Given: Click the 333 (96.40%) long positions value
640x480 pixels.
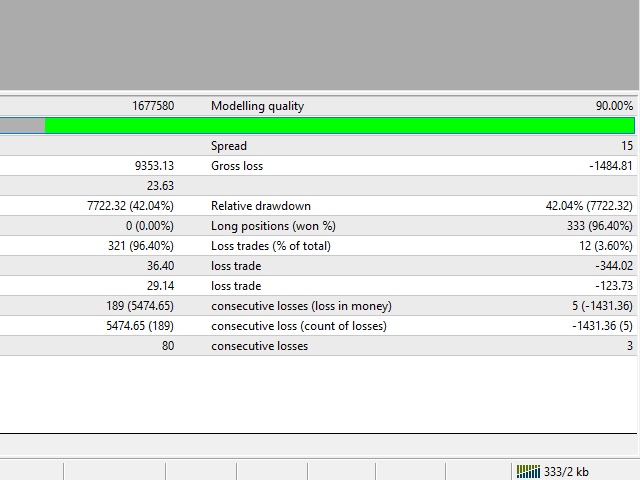Looking at the screenshot, I should [599, 226].
